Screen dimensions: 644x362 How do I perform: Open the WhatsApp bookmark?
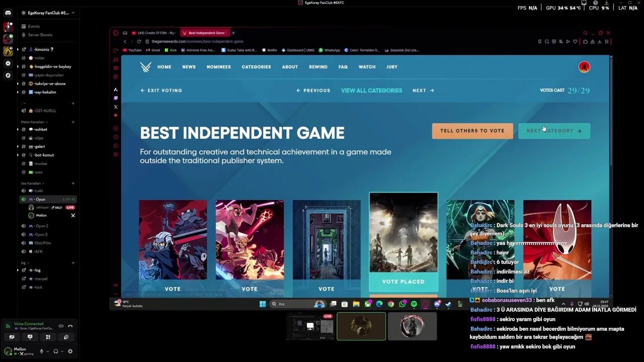(x=329, y=50)
